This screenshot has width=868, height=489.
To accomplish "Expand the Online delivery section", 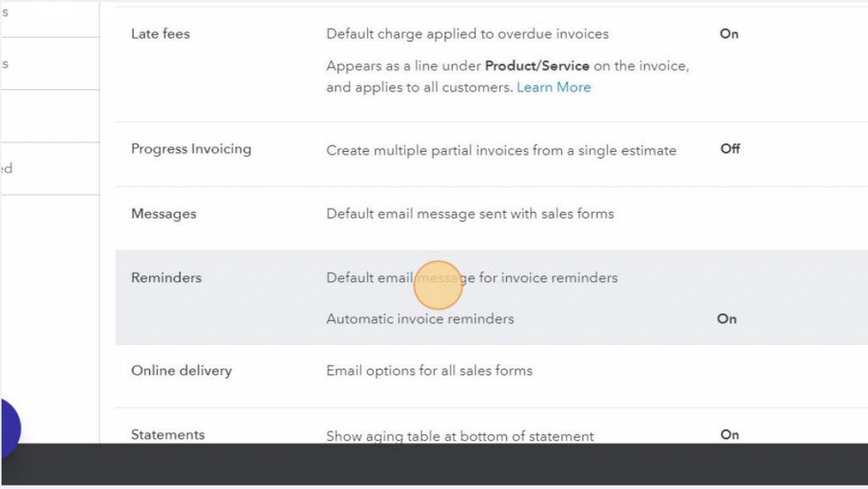I will point(181,370).
